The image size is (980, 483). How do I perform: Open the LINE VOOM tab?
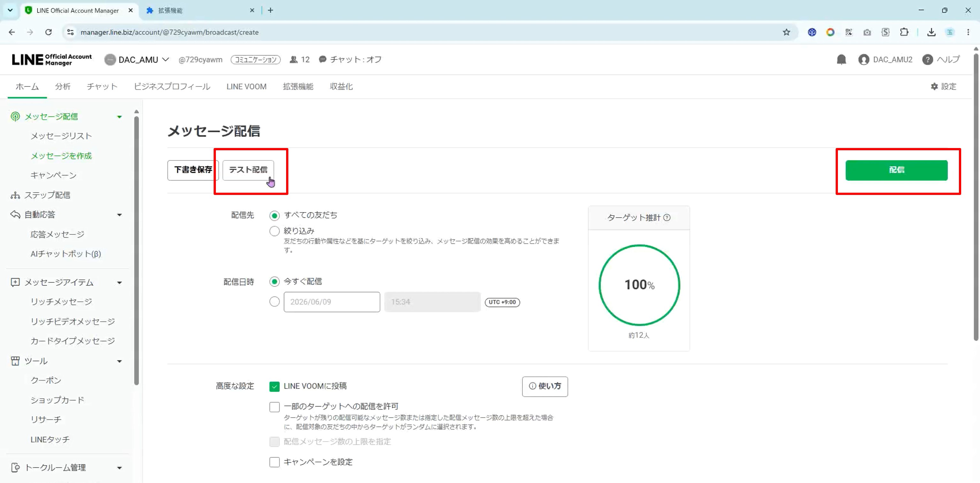pos(247,87)
